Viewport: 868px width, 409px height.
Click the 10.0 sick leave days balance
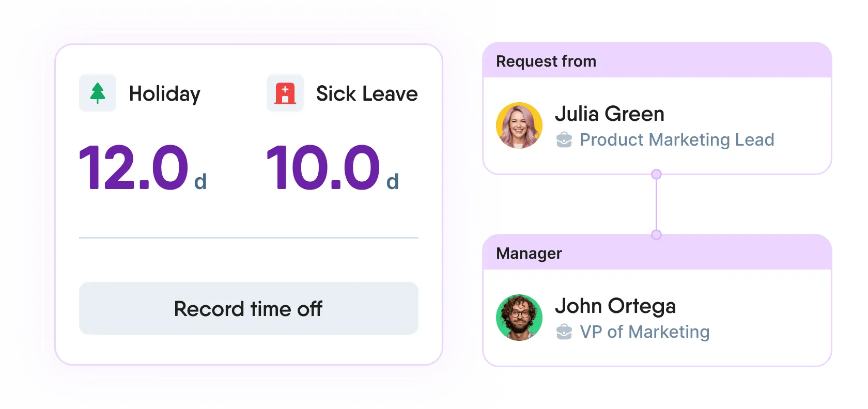(323, 168)
